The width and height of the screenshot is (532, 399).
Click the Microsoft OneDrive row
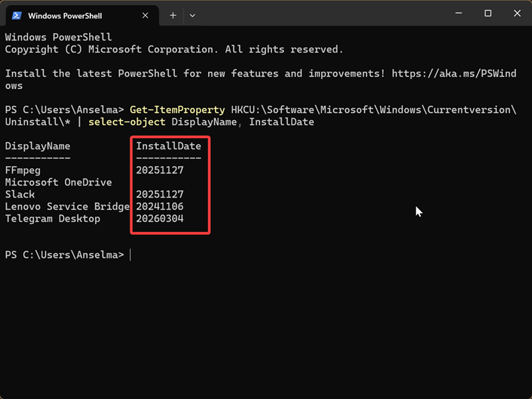(58, 182)
